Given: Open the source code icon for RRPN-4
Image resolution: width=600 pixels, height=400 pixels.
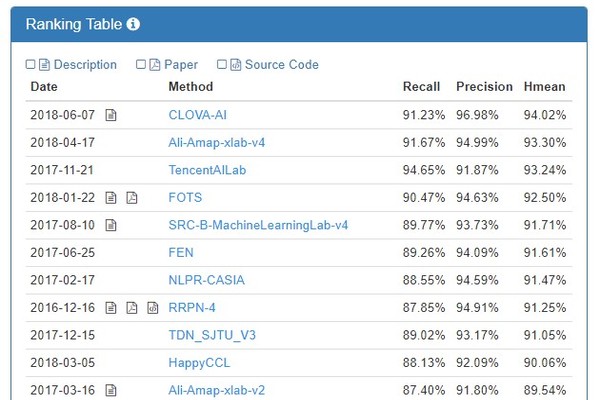Looking at the screenshot, I should coord(152,308).
